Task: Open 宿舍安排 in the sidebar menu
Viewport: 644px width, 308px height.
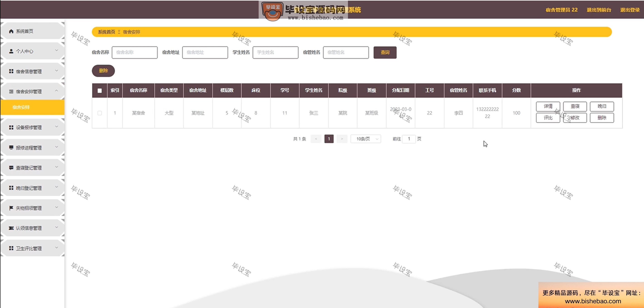Action: (21, 107)
